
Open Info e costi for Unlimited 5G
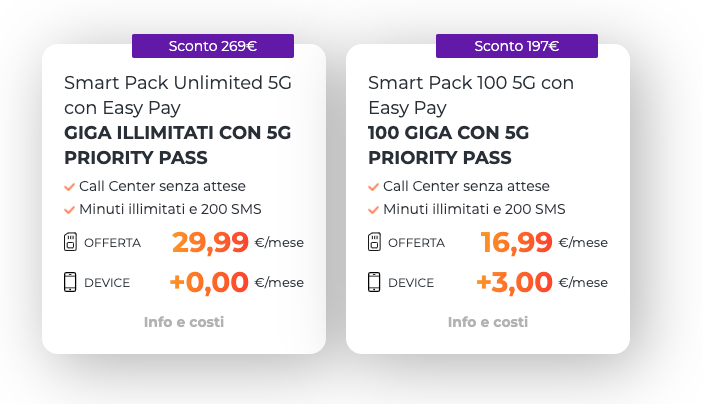pos(184,322)
